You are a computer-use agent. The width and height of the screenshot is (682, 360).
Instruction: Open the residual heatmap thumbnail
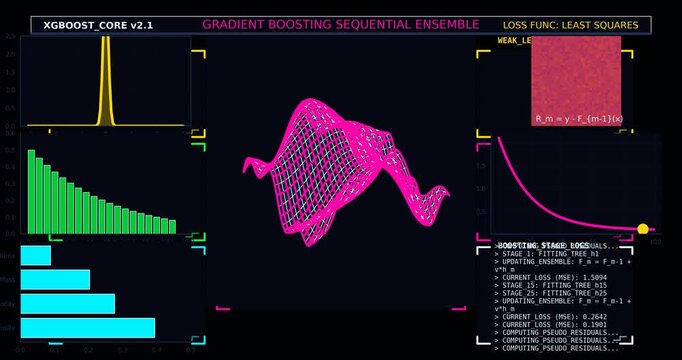click(x=576, y=81)
